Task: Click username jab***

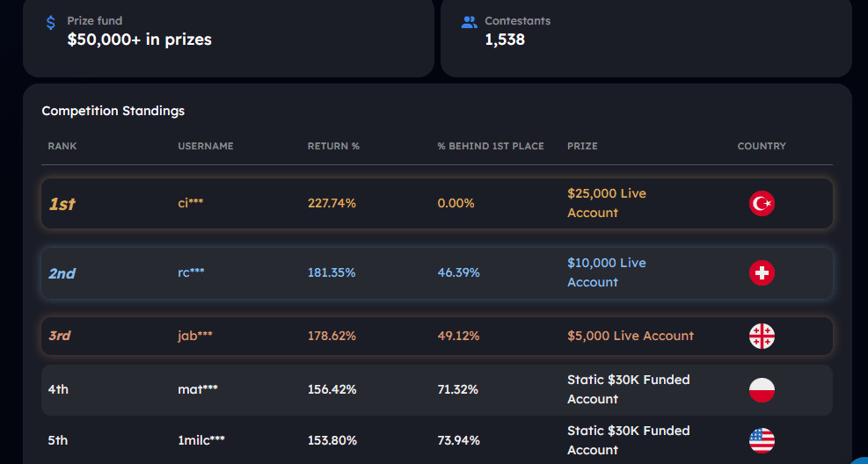Action: point(195,336)
